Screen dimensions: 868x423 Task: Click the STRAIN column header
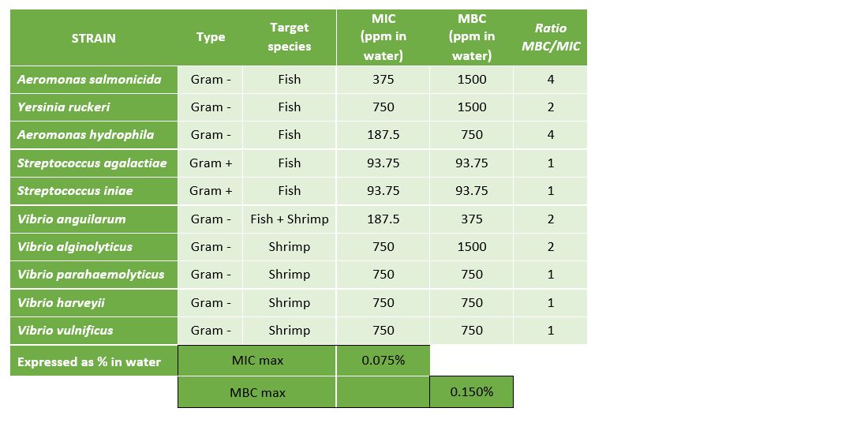tap(93, 38)
